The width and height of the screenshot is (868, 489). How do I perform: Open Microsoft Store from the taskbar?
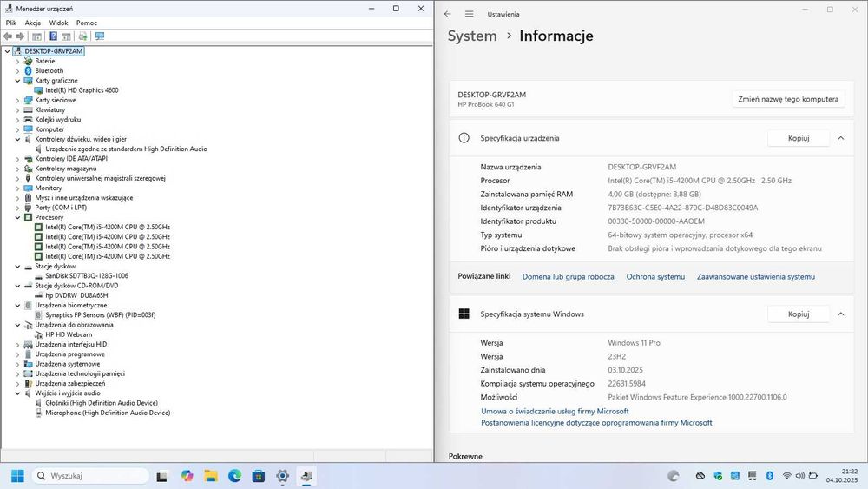coord(259,476)
